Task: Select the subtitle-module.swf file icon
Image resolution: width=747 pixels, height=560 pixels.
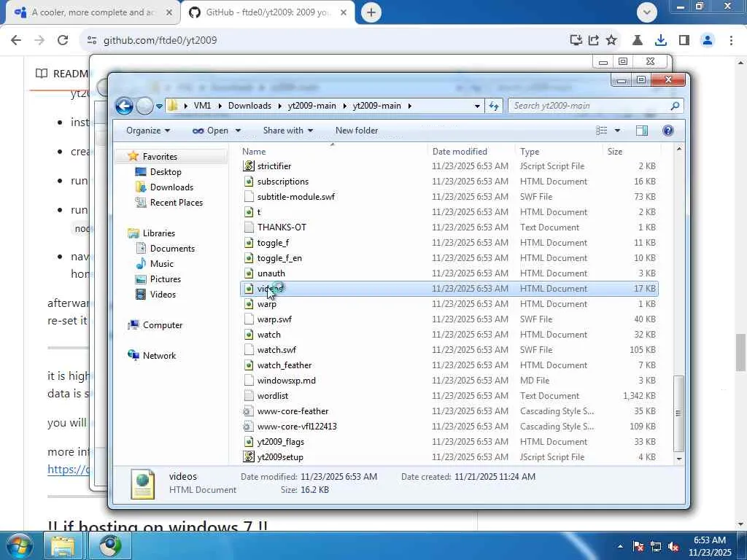Action: tap(248, 196)
